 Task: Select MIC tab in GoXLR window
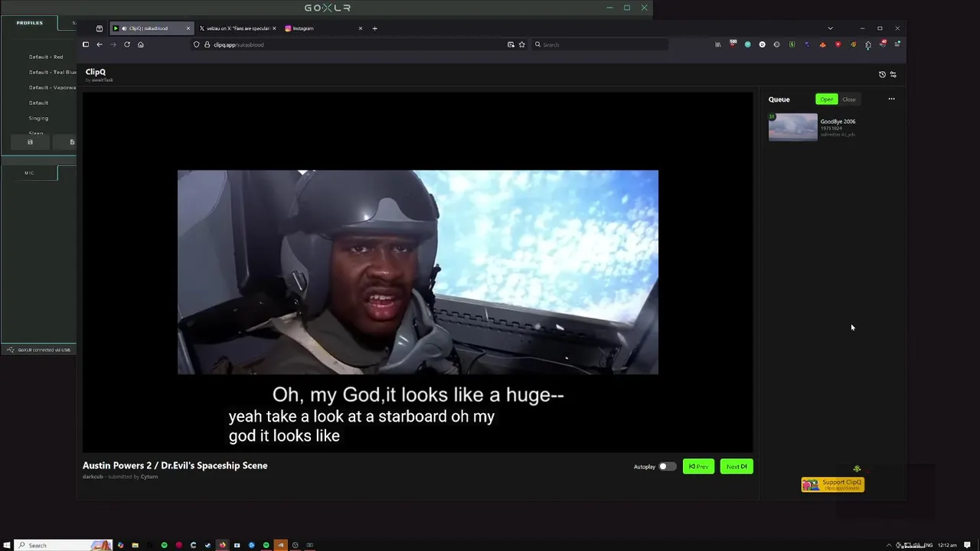[29, 173]
